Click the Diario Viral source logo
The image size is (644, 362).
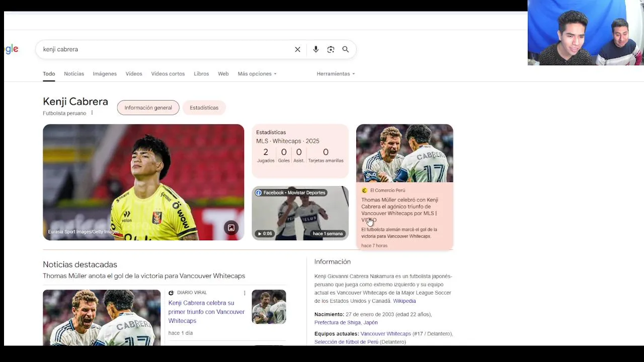tap(171, 293)
